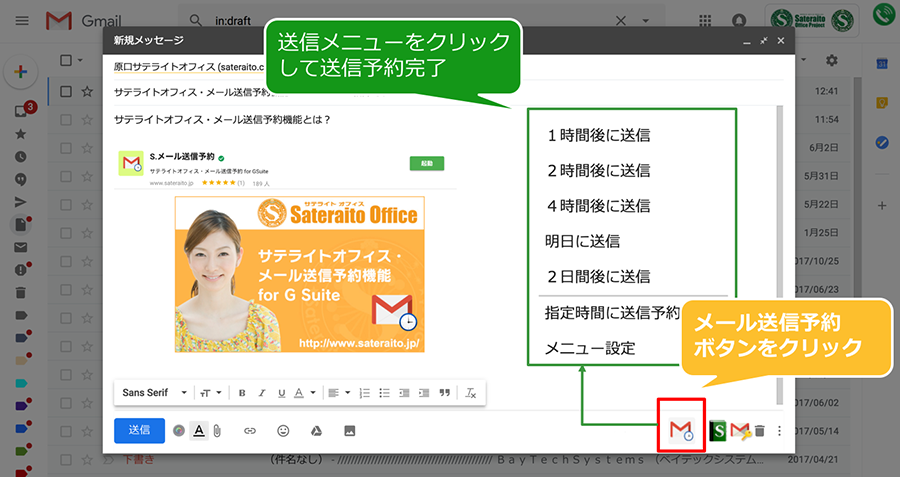The image size is (900, 477).
Task: Choose '明日に送信' menu option
Action: (583, 241)
